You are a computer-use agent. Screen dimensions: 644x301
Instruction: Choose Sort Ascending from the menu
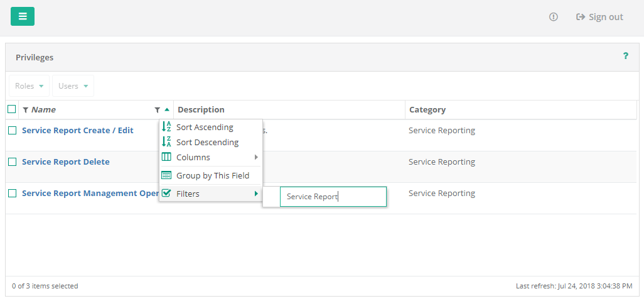point(211,127)
